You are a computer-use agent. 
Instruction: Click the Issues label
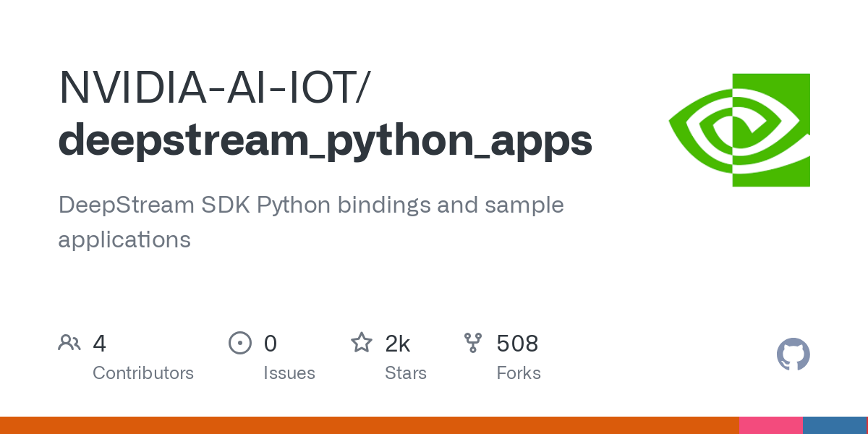289,373
